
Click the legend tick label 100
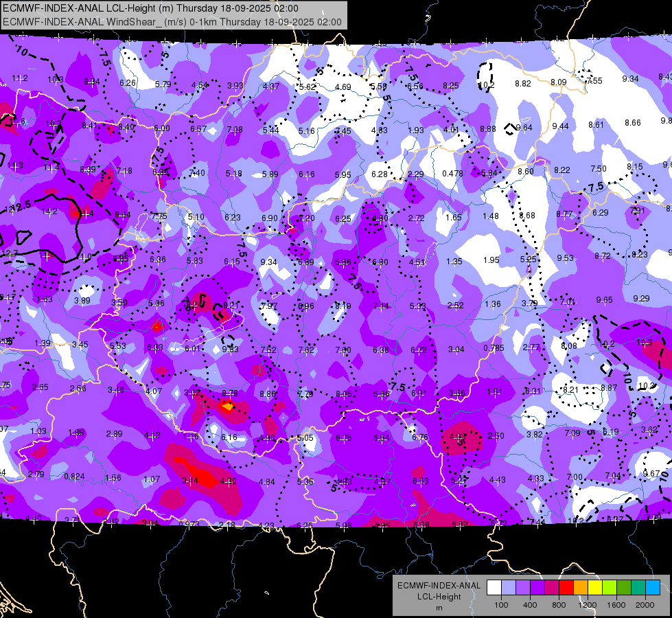click(501, 605)
